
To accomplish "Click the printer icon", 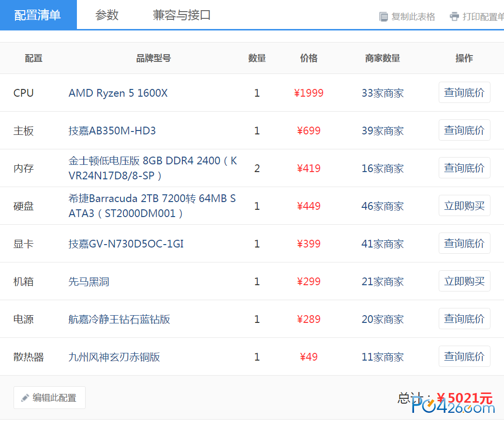I will [454, 16].
